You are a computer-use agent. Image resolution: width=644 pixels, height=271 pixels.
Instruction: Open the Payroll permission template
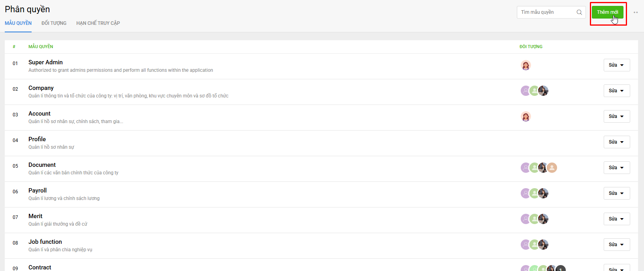tap(38, 191)
